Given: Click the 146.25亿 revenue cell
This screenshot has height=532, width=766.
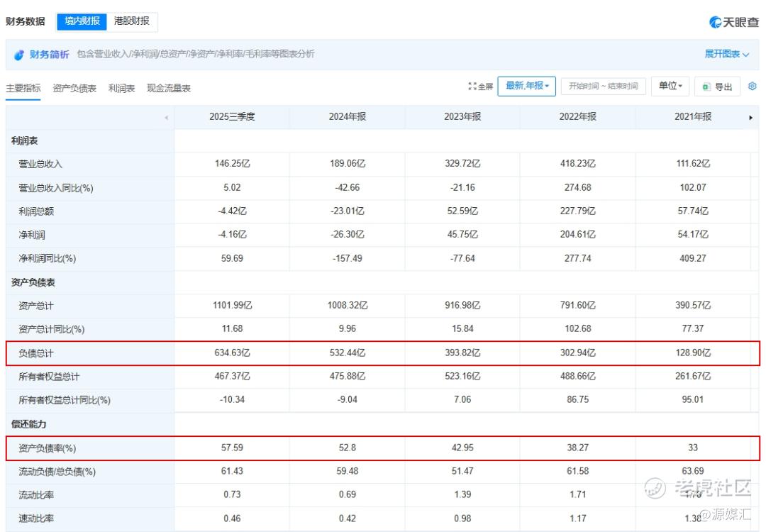Looking at the screenshot, I should [232, 164].
